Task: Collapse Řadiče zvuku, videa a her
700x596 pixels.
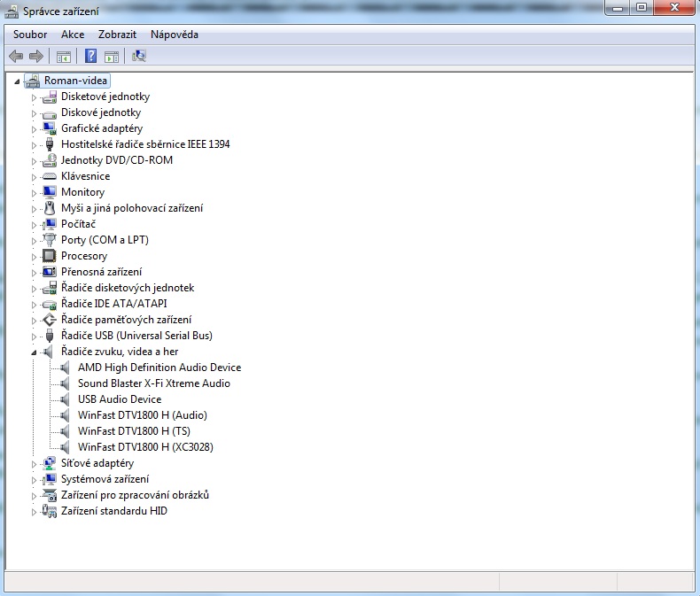Action: point(34,352)
